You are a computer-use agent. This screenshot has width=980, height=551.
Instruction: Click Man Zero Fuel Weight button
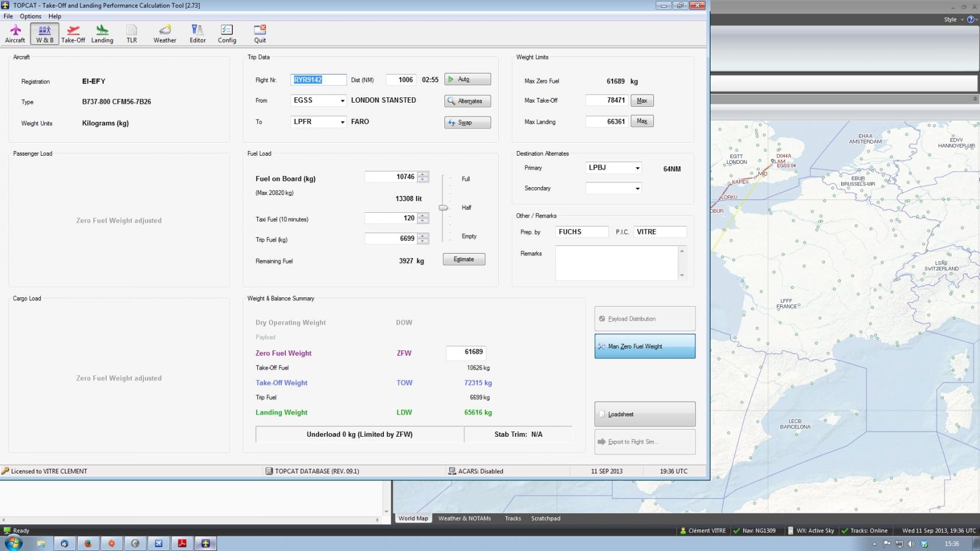(645, 346)
